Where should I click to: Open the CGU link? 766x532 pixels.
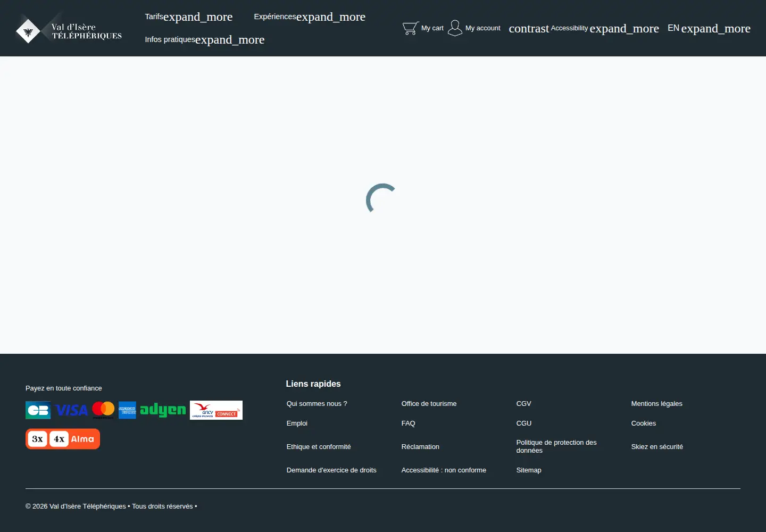tap(524, 423)
